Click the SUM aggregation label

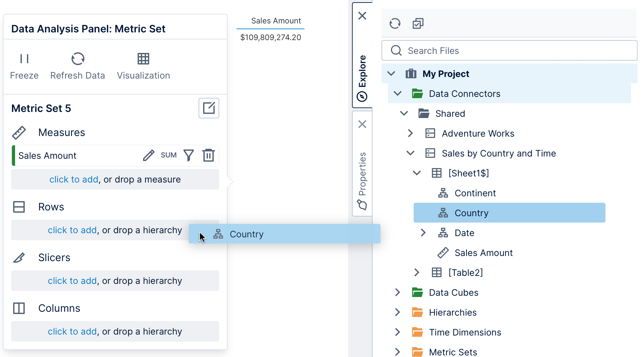(x=168, y=155)
